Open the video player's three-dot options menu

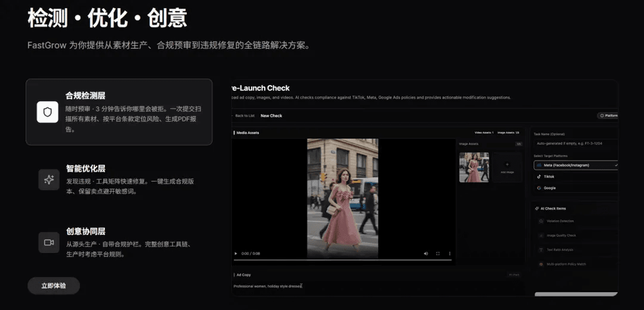450,253
